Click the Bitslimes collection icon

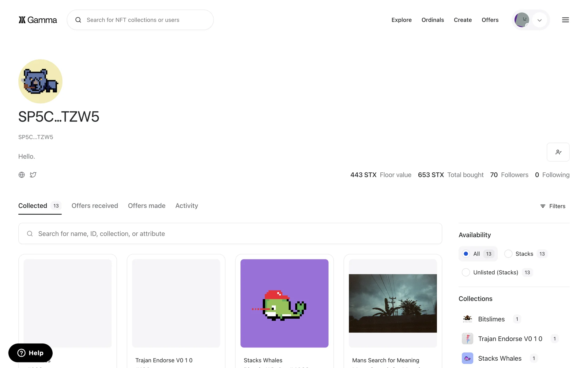(467, 319)
